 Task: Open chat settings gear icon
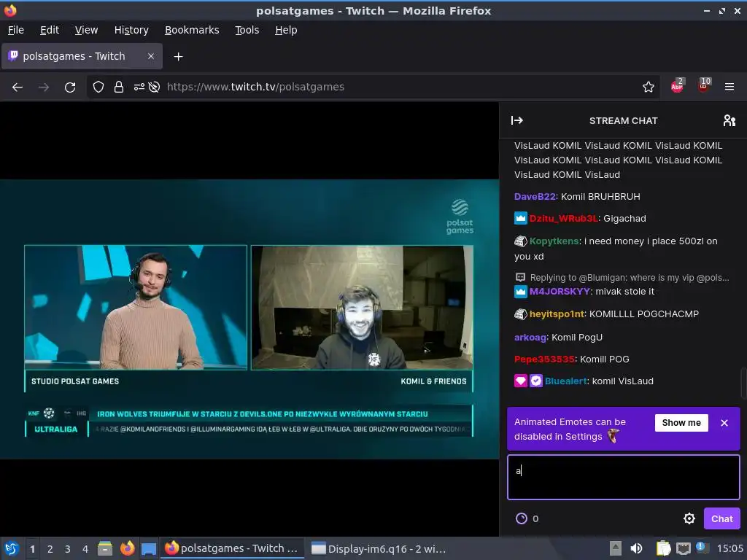point(689,518)
